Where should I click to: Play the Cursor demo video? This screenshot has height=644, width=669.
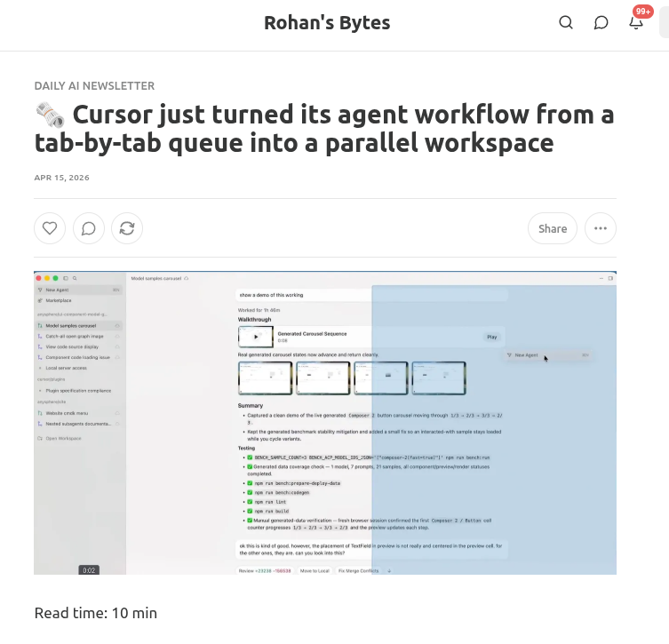coord(325,423)
